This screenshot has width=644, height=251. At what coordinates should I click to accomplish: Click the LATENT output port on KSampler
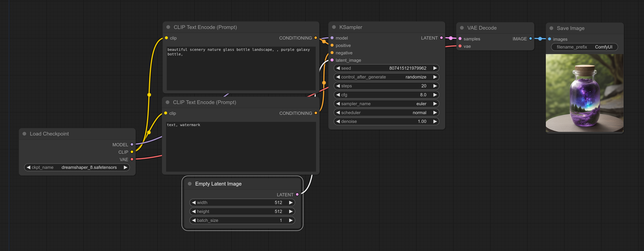tap(441, 38)
